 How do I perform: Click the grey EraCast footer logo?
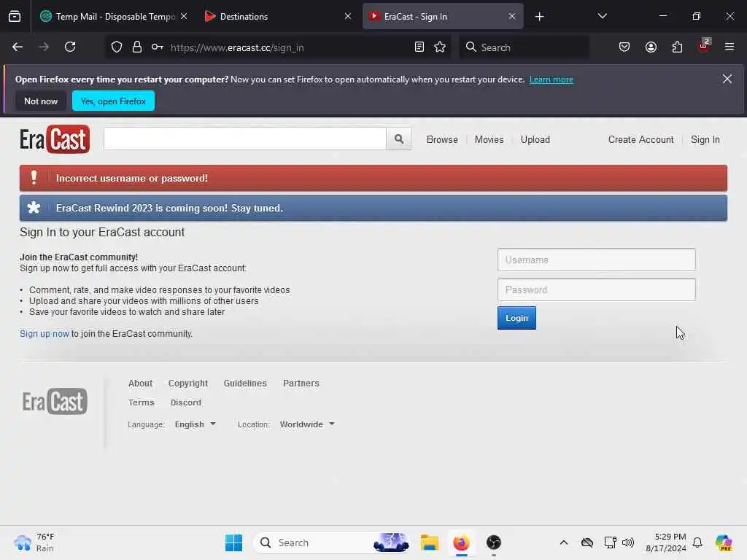click(x=55, y=402)
